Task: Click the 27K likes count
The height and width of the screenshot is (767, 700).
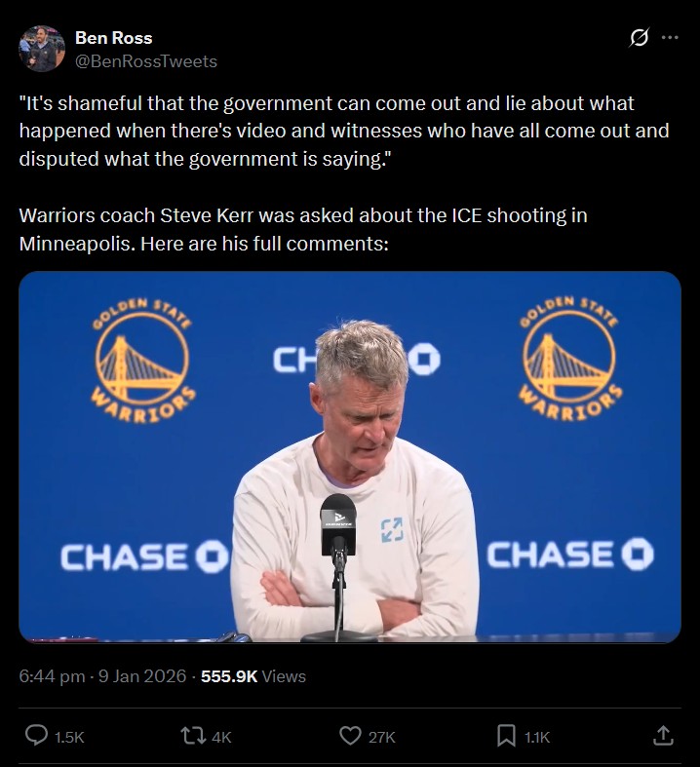Action: coord(381,737)
